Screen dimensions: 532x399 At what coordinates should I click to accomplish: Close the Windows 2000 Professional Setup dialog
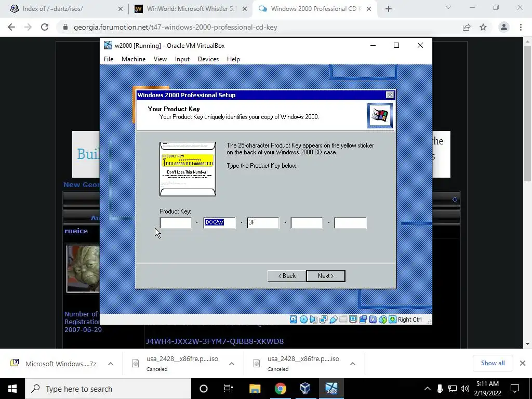point(390,95)
